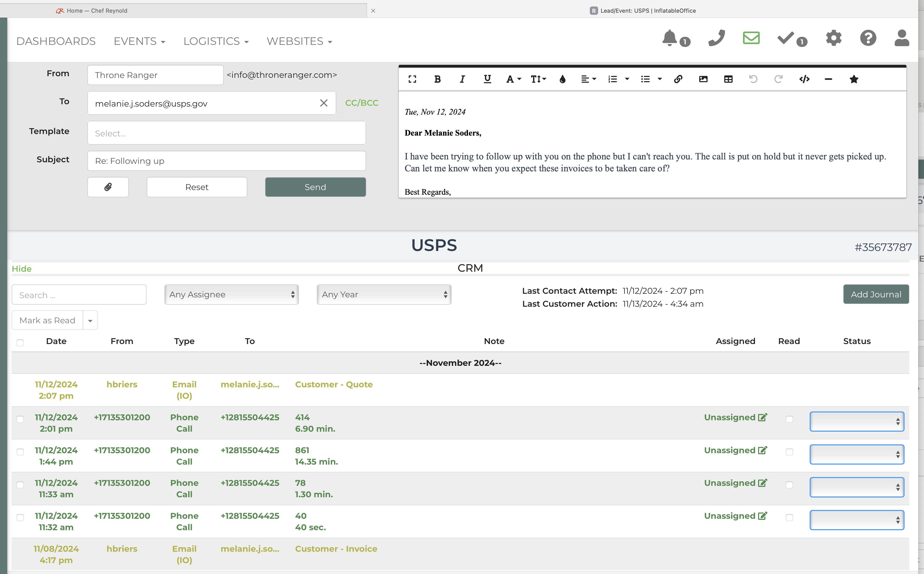Insert an image in the email body

[x=703, y=79]
